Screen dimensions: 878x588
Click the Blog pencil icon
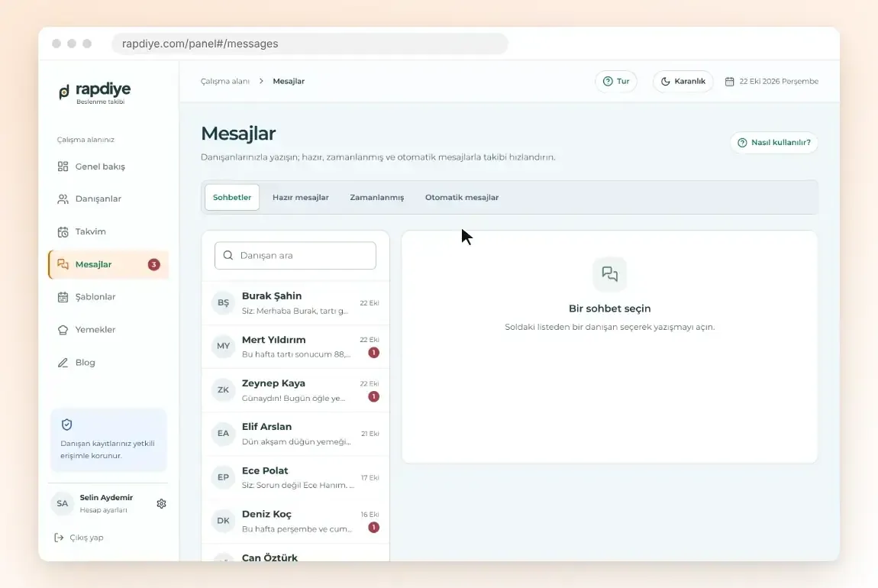click(63, 362)
